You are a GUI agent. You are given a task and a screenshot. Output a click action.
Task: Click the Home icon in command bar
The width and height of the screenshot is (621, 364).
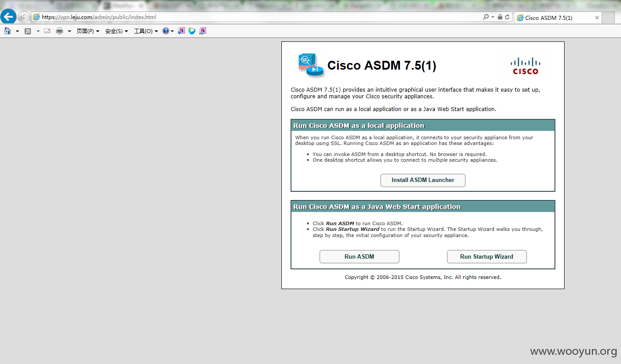pyautogui.click(x=7, y=31)
